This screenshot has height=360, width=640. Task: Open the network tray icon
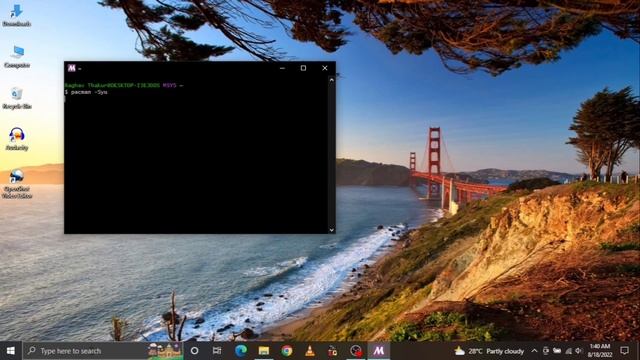click(x=568, y=351)
